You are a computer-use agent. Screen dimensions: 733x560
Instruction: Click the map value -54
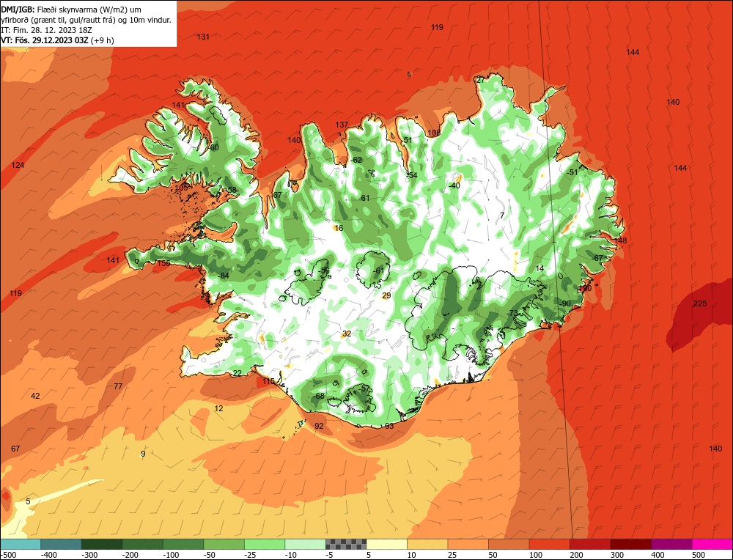tap(411, 175)
